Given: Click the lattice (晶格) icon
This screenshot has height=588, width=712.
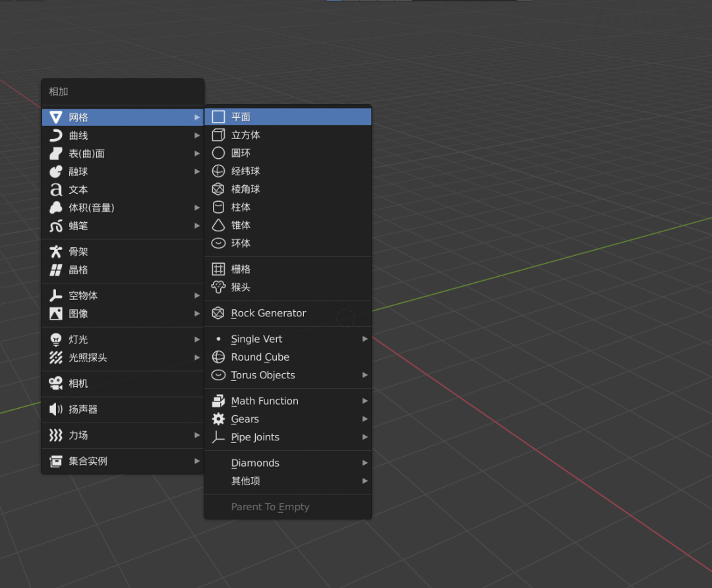Looking at the screenshot, I should 56,270.
